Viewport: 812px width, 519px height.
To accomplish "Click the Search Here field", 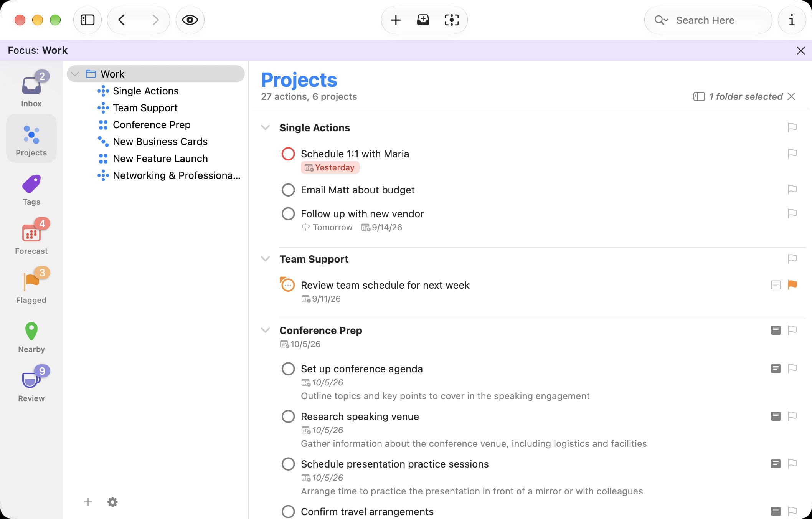I will [x=708, y=20].
